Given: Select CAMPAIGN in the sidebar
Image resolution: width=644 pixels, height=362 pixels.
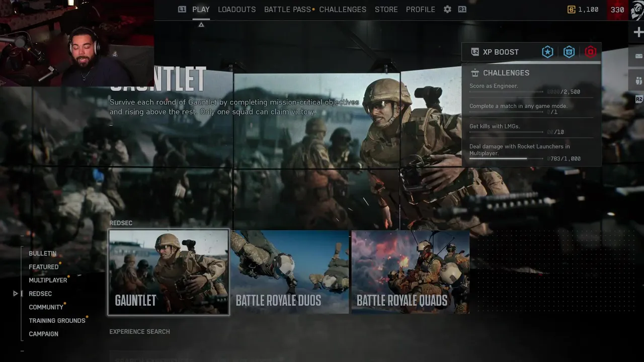Looking at the screenshot, I should click(43, 334).
